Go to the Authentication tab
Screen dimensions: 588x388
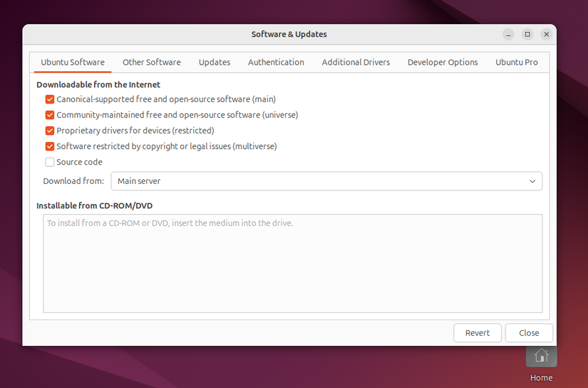(276, 63)
